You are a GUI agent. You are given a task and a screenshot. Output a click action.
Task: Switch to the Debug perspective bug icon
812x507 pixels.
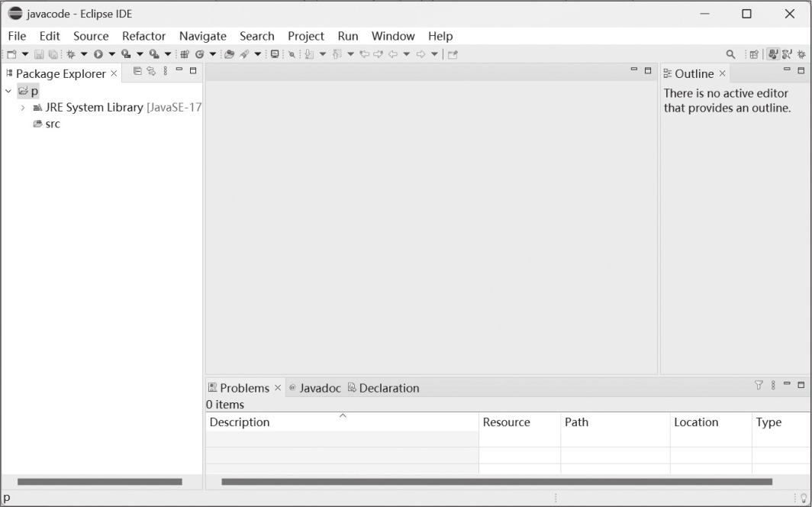801,54
